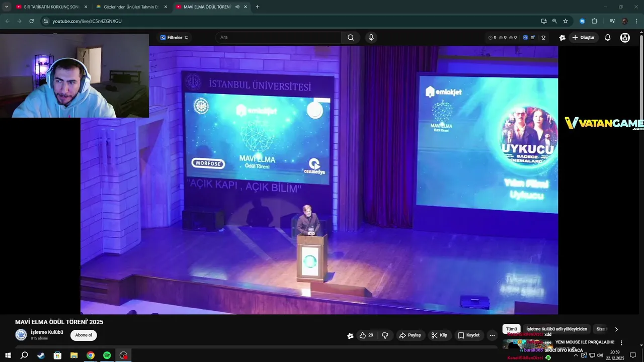This screenshot has height=362, width=644.
Task: Open Chrome media control icon
Action: [x=612, y=21]
